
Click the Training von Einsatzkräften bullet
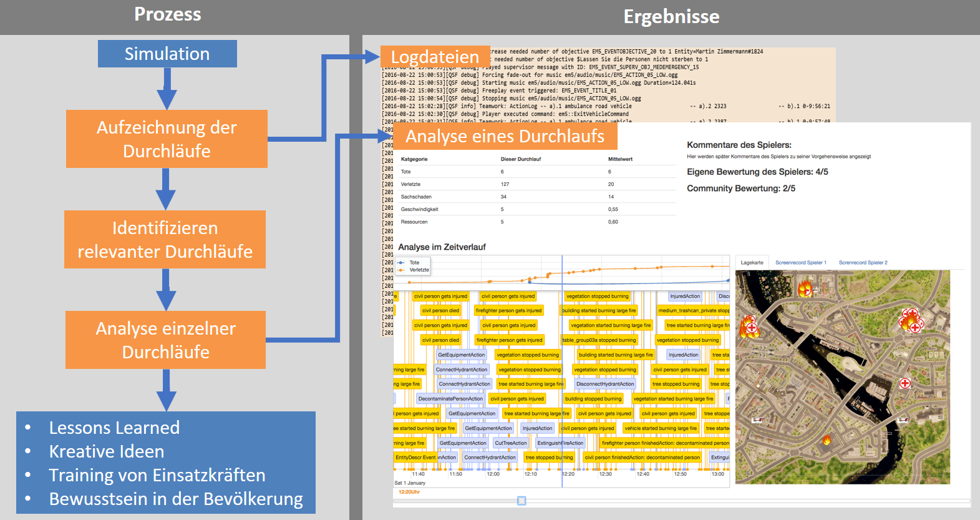point(157,475)
